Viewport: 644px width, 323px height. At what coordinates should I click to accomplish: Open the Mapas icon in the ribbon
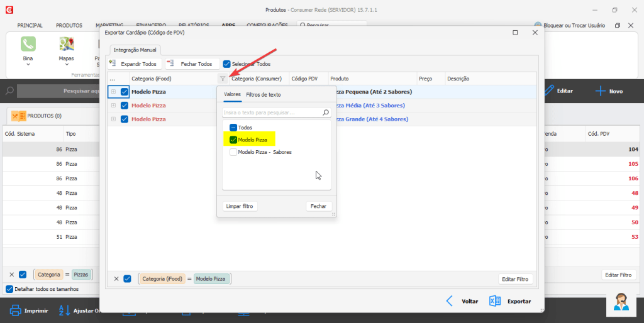(x=66, y=44)
